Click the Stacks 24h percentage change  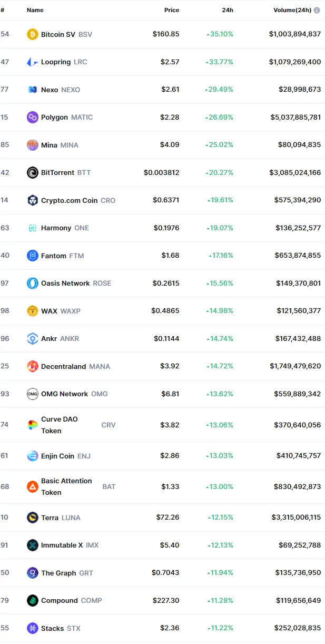pyautogui.click(x=220, y=628)
